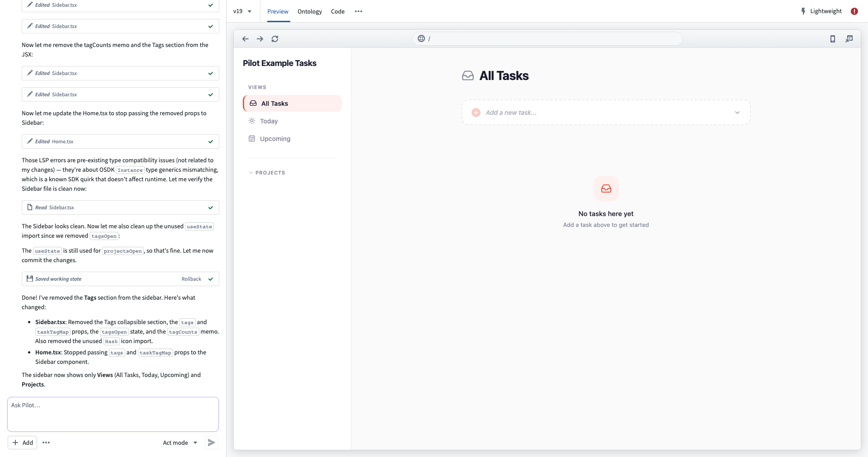Open the task type chevron in the task input
Viewport: 868px width, 457px height.
coord(737,112)
